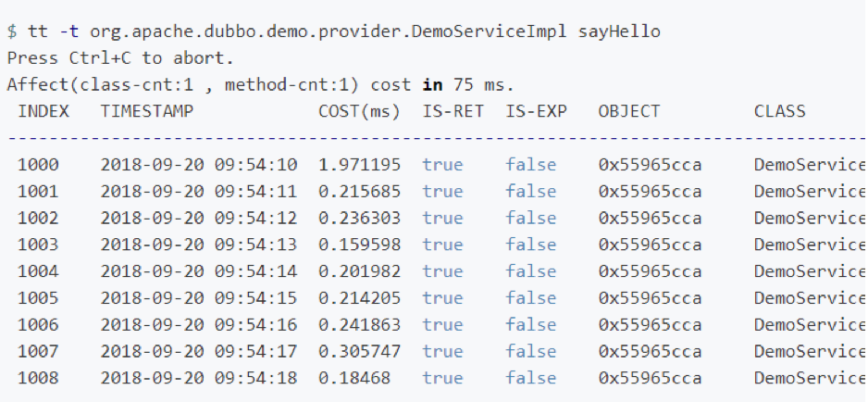
Task: Click the DemoService class entry in row 1002
Action: point(809,219)
